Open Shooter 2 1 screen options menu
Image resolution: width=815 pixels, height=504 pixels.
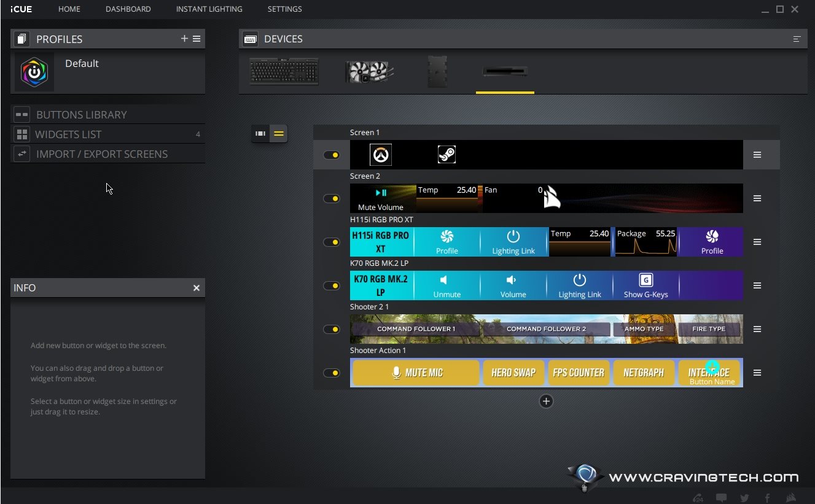pos(757,329)
